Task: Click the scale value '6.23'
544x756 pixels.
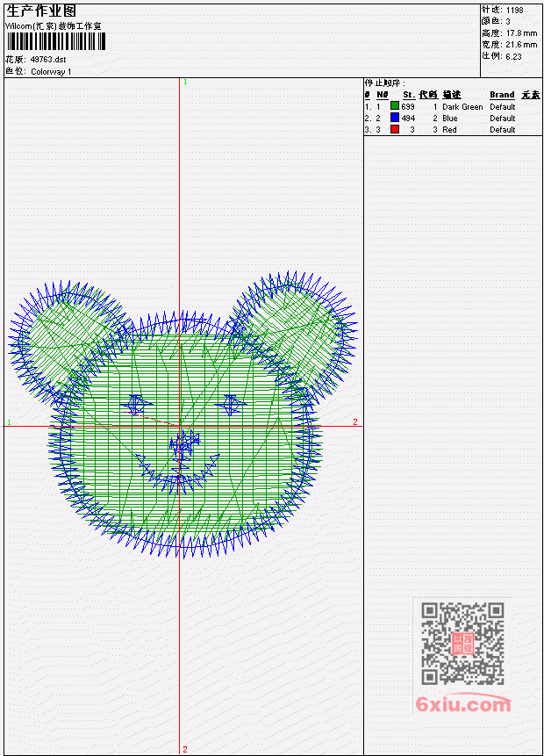Action: pyautogui.click(x=513, y=56)
